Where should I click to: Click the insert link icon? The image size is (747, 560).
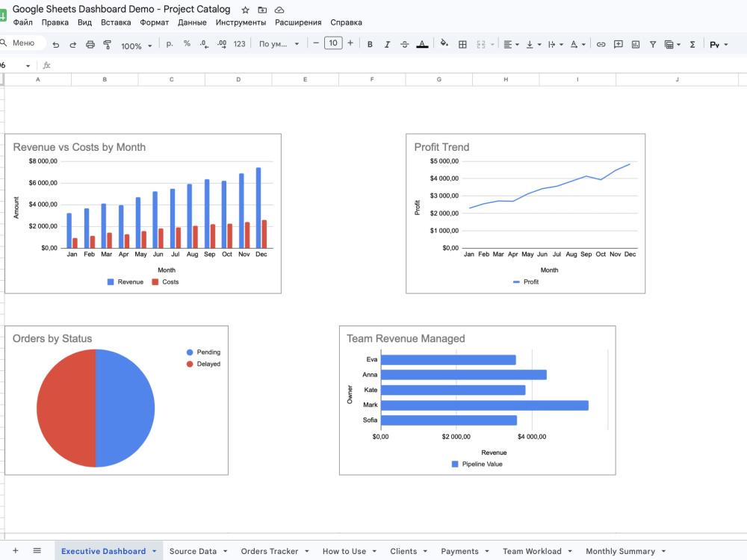601,44
